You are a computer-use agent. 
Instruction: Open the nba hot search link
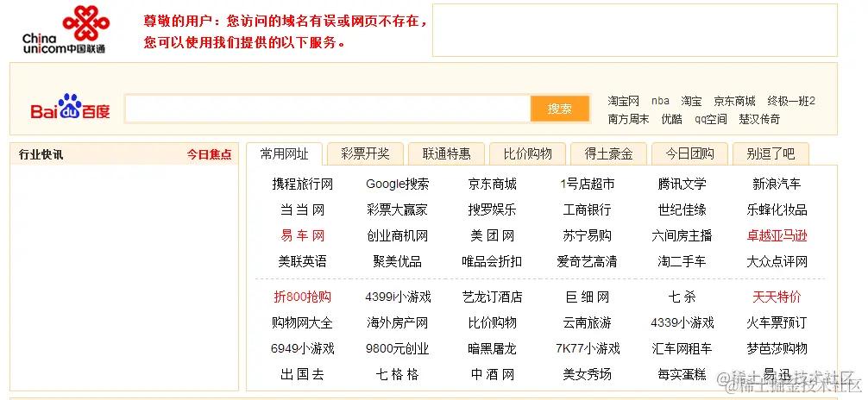coord(660,101)
